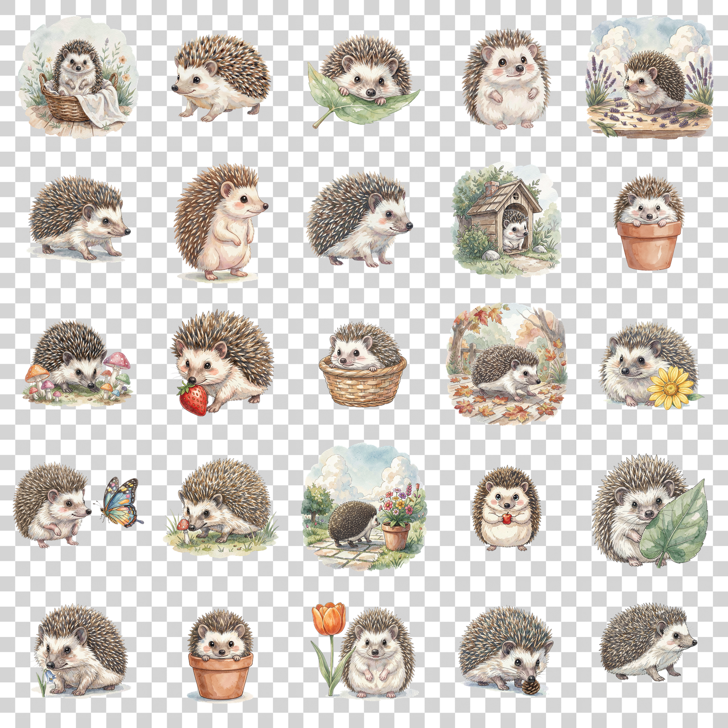Screen dimensions: 728x728
Task: Open the hedgehog among lavender sprigs scene
Action: (650, 77)
